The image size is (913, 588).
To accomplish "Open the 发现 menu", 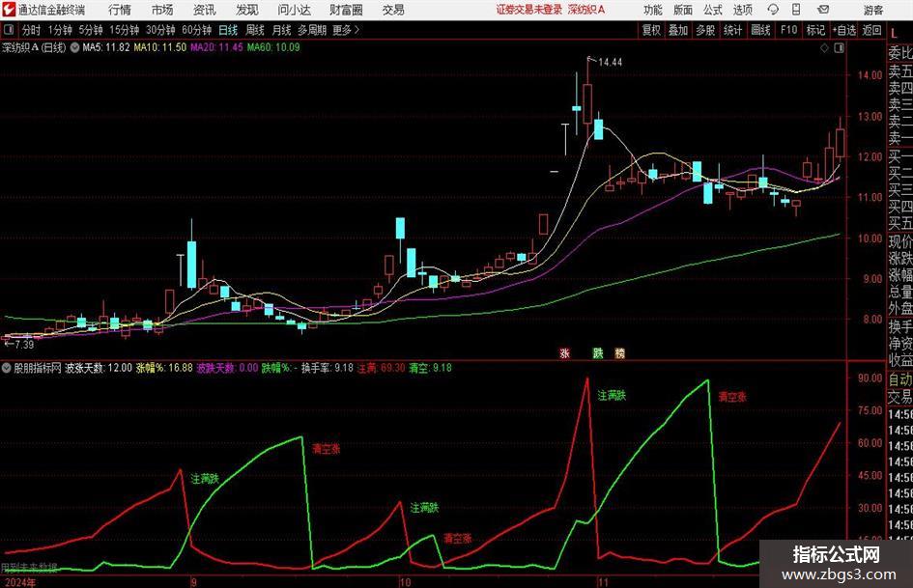I will coord(247,10).
